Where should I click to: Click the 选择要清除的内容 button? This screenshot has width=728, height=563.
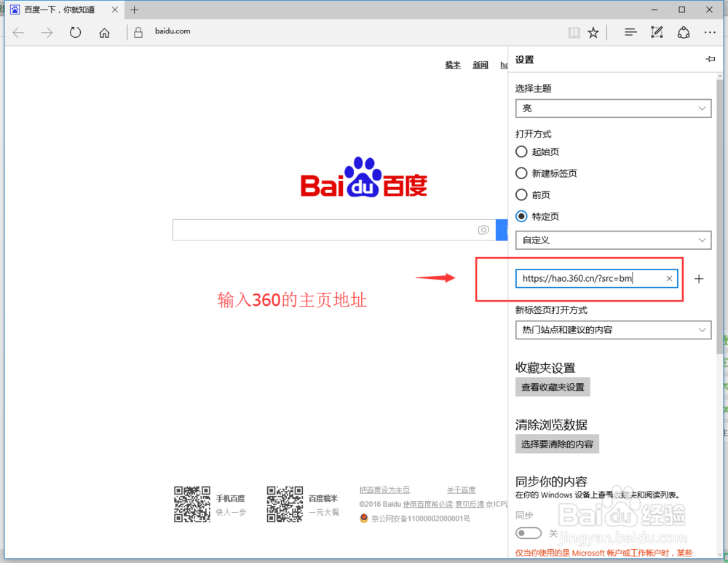click(x=557, y=444)
